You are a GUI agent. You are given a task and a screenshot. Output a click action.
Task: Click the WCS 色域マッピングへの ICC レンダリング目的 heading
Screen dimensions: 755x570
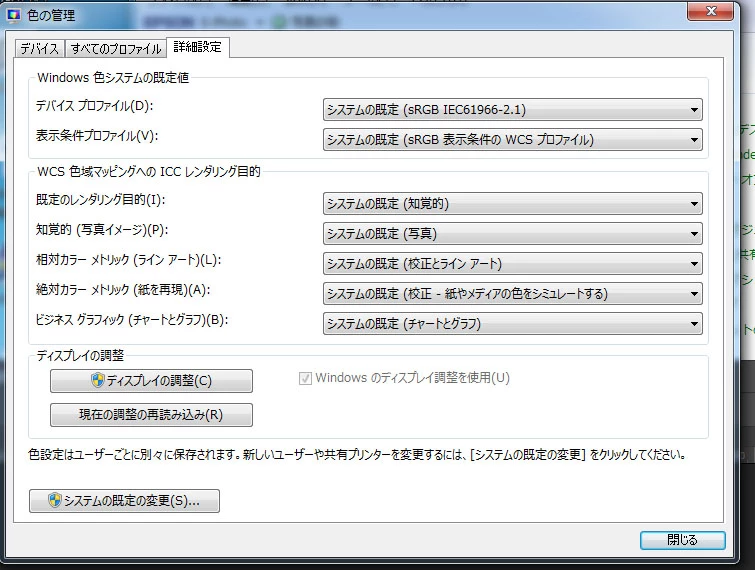(x=149, y=171)
